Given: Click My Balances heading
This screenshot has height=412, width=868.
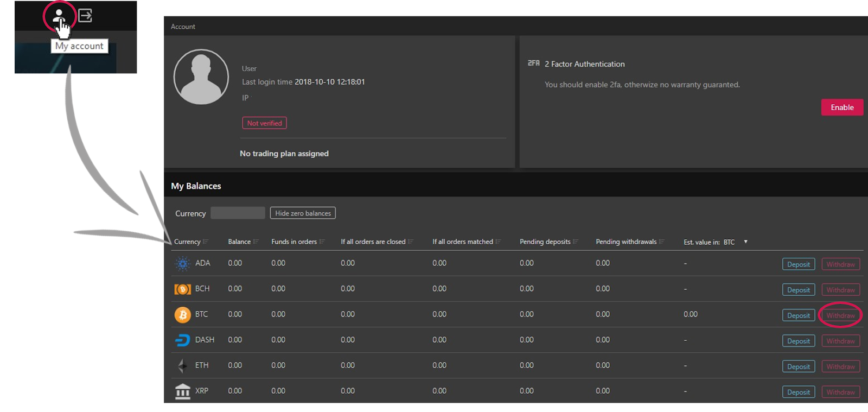Looking at the screenshot, I should 196,186.
